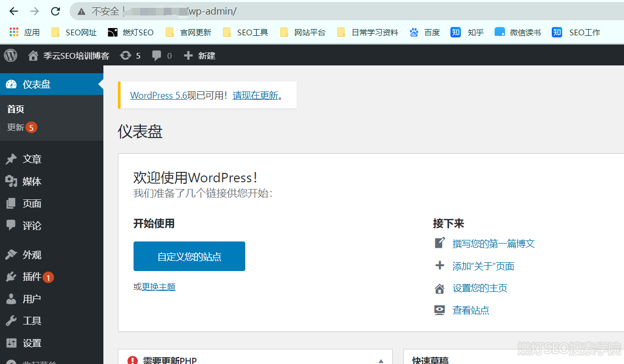This screenshot has height=364, width=624.
Task: Click the 外观 paintbrush icon
Action: point(11,255)
